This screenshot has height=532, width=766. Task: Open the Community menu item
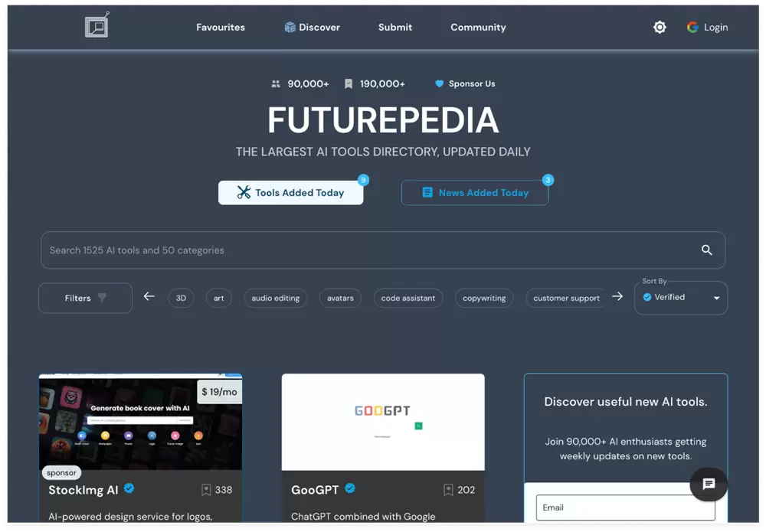(478, 28)
